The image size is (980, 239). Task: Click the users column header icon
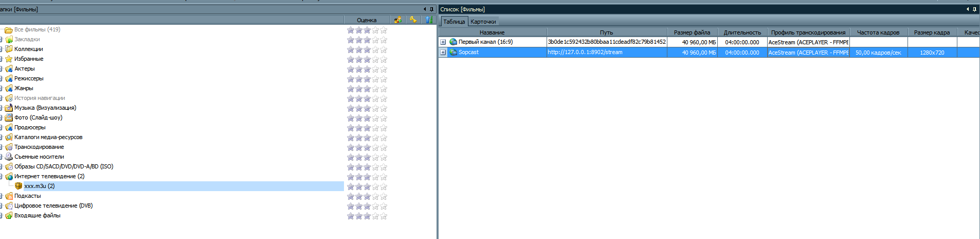coord(397,20)
